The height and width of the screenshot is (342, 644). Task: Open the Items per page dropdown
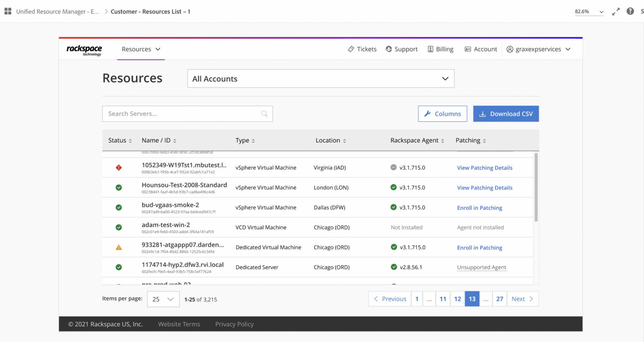click(x=163, y=299)
